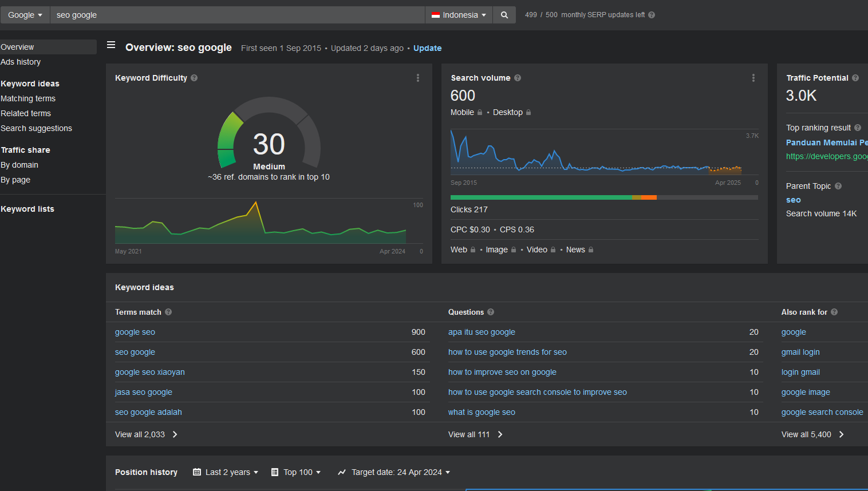Open Ads history in the sidebar

click(21, 62)
